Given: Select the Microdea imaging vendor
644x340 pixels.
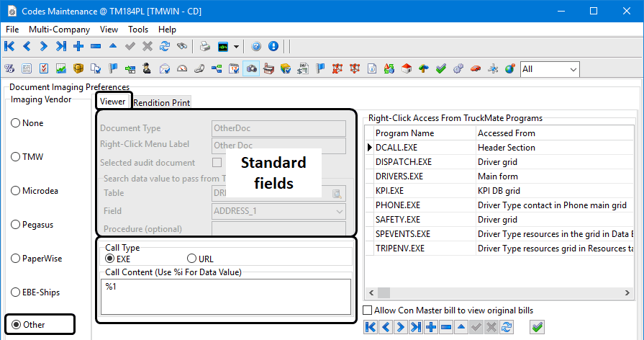Looking at the screenshot, I should pos(16,191).
